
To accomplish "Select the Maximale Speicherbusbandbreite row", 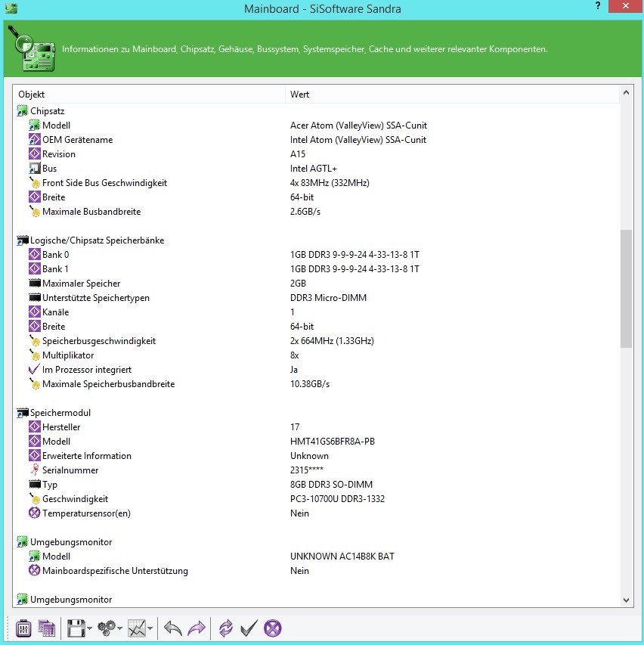I will pyautogui.click(x=316, y=384).
